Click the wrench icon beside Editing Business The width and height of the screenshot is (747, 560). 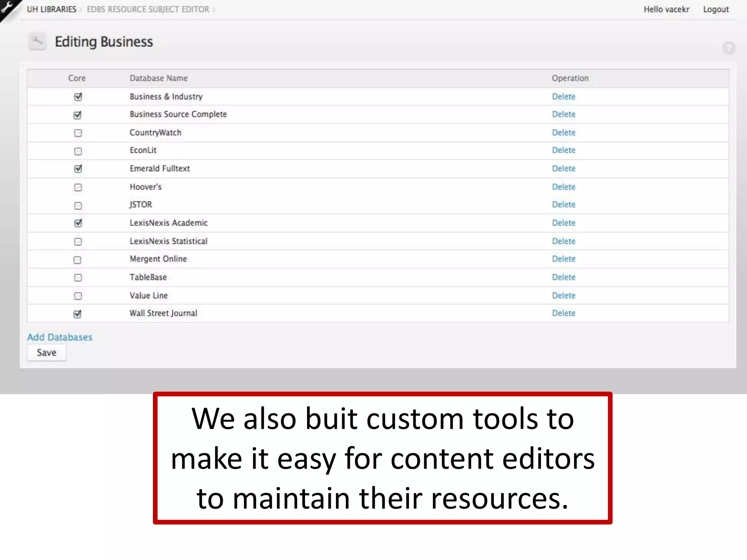[37, 41]
